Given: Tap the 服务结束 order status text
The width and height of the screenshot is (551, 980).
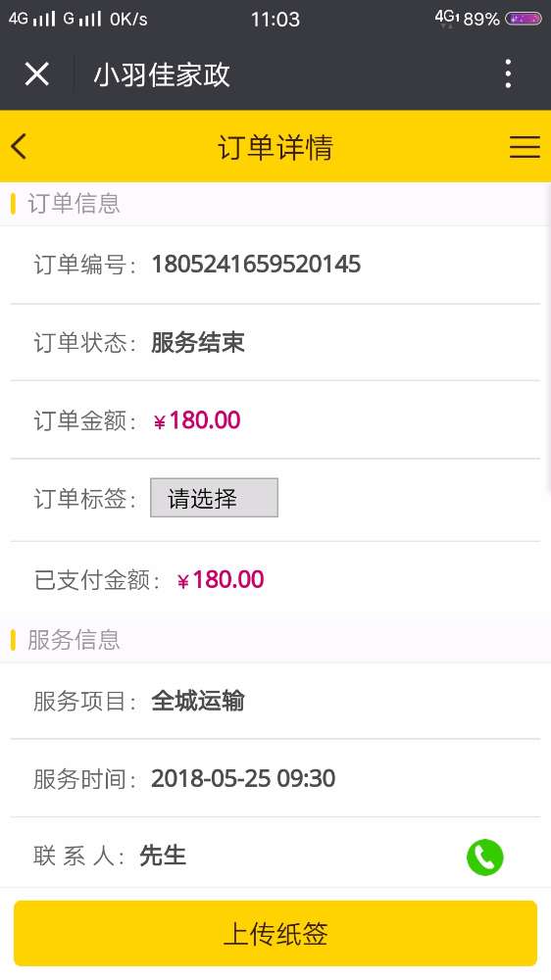Looking at the screenshot, I should (x=198, y=342).
